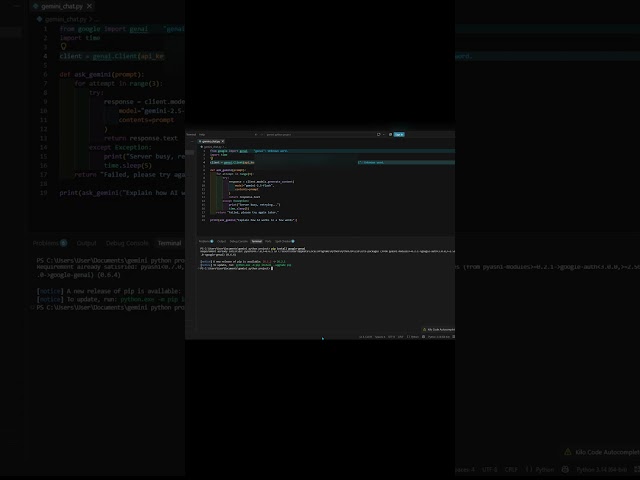Click the Kilo Code Autocomplete notification in the centered window
The height and width of the screenshot is (480, 640).
tap(440, 329)
